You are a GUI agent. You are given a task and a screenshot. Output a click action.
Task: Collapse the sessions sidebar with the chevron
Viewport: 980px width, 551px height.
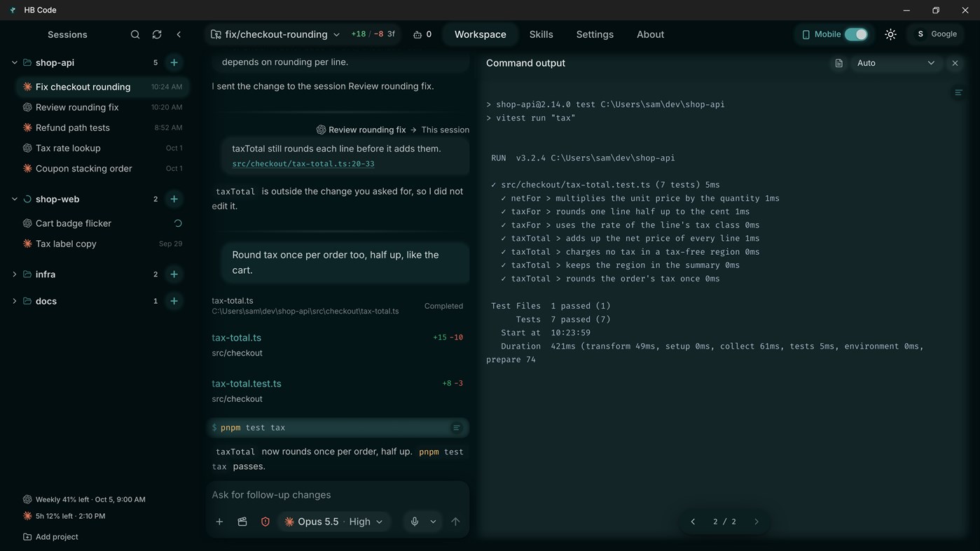pyautogui.click(x=179, y=34)
